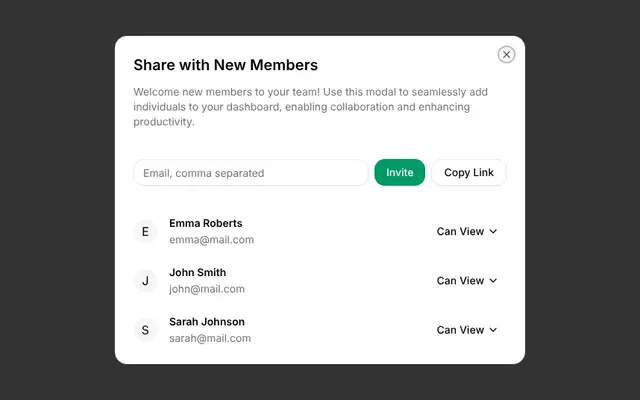Screen dimensions: 640x400
Task: Expand Sarah Johnson's Can View permission dropdown
Action: point(467,330)
